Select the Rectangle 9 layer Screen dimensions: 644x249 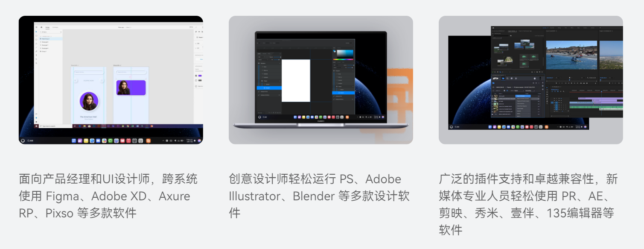pos(51,42)
